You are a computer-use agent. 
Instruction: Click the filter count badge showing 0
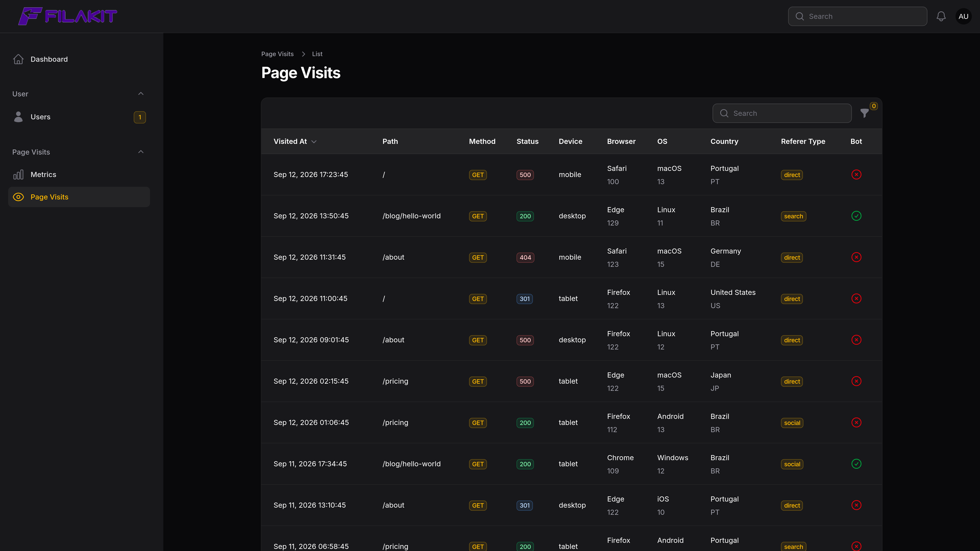(x=873, y=106)
